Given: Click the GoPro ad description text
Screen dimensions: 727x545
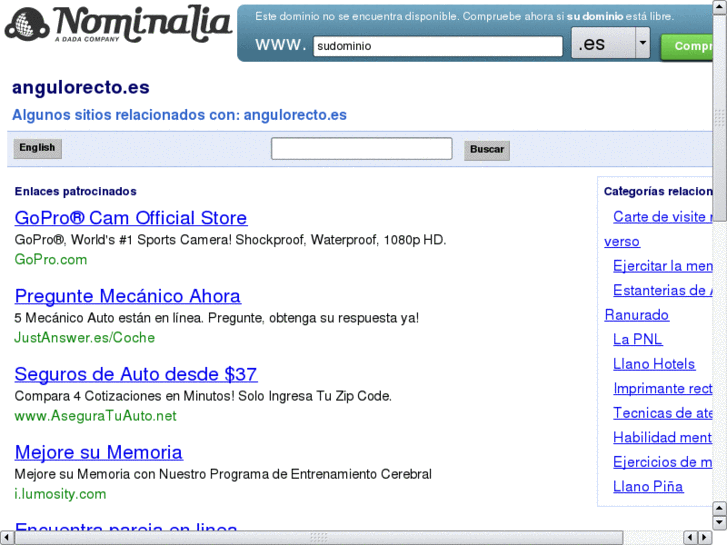Looking at the screenshot, I should pyautogui.click(x=230, y=240).
